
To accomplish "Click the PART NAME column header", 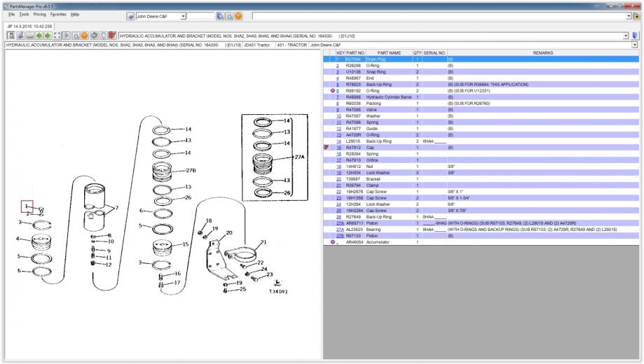I will (389, 52).
